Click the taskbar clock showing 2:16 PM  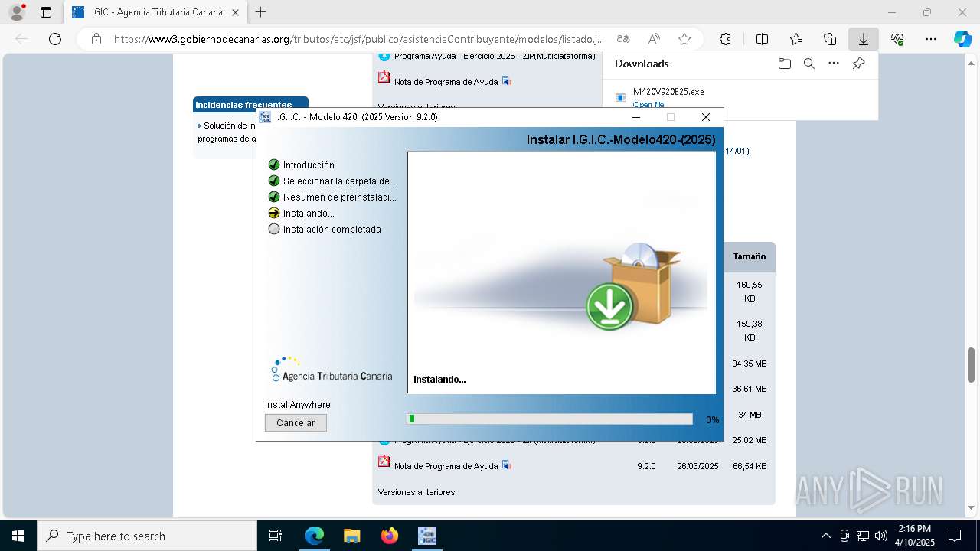coord(915,536)
